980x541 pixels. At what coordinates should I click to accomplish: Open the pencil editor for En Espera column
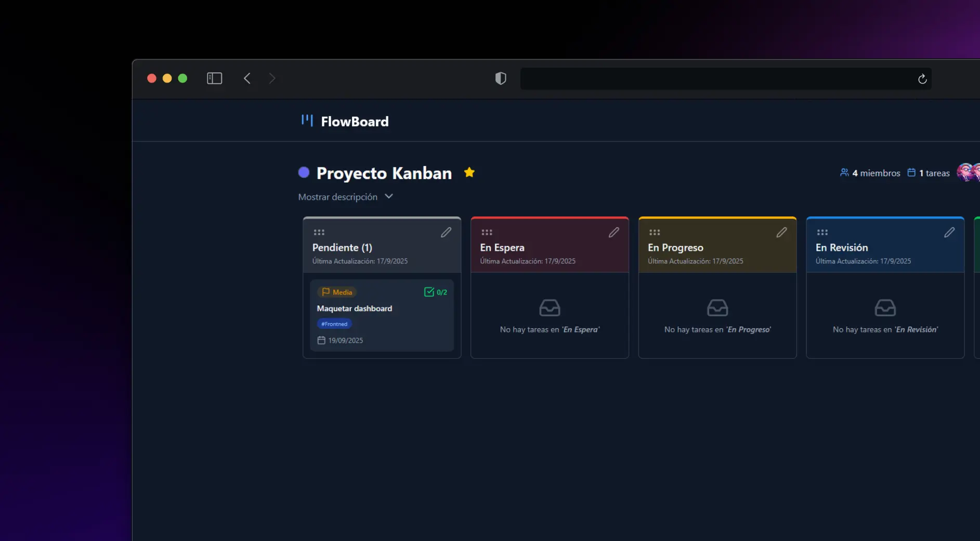(614, 232)
